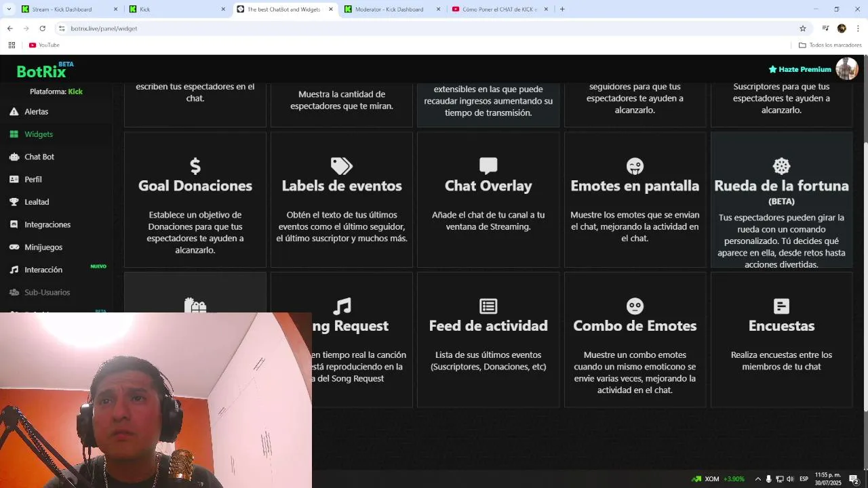The height and width of the screenshot is (488, 868).
Task: Click the Chat Overlay speech bubble icon
Action: pyautogui.click(x=488, y=166)
